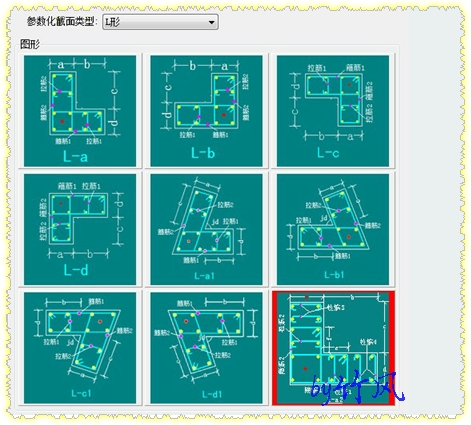The image size is (471, 425).
Task: Choose the L-b section shape thumbnail
Action: click(206, 111)
